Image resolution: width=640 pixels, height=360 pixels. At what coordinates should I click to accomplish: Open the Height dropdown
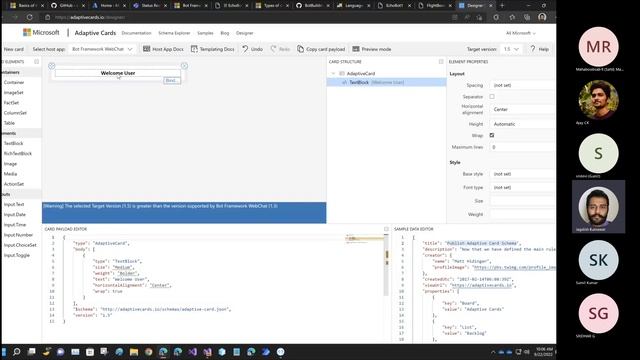click(x=522, y=124)
